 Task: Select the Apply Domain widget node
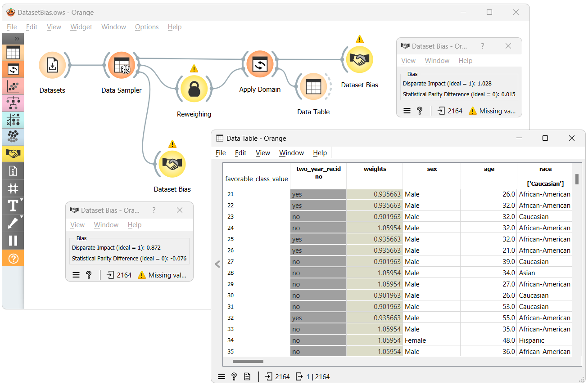[260, 64]
